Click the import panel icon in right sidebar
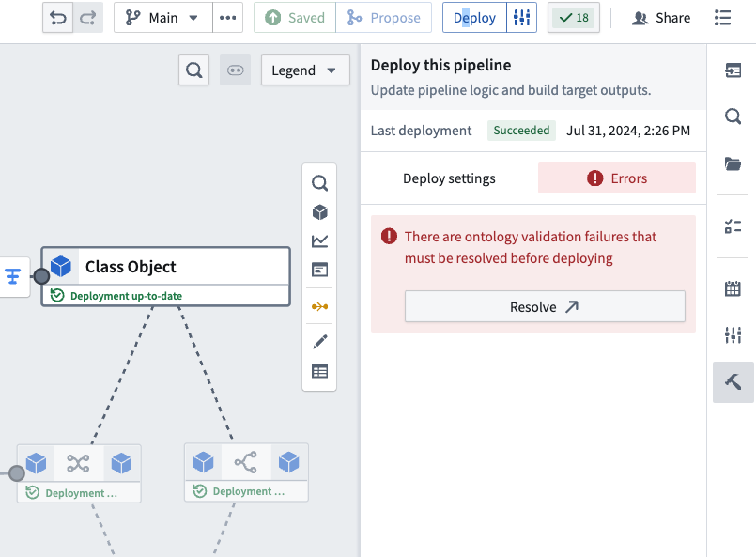The height and width of the screenshot is (557, 756). [733, 70]
